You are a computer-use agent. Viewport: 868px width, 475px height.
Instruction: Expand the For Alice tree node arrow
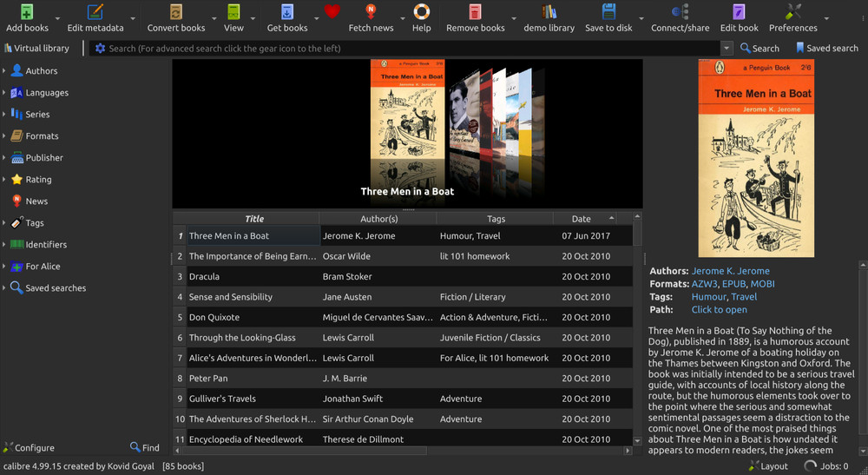point(3,266)
